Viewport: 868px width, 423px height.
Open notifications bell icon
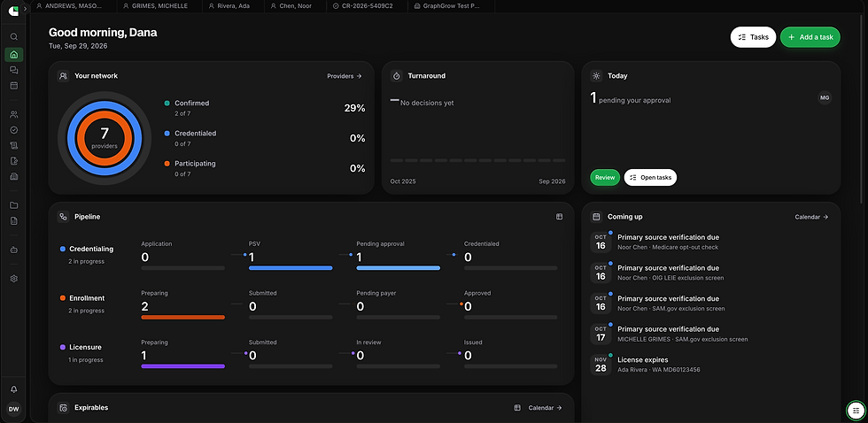point(14,389)
